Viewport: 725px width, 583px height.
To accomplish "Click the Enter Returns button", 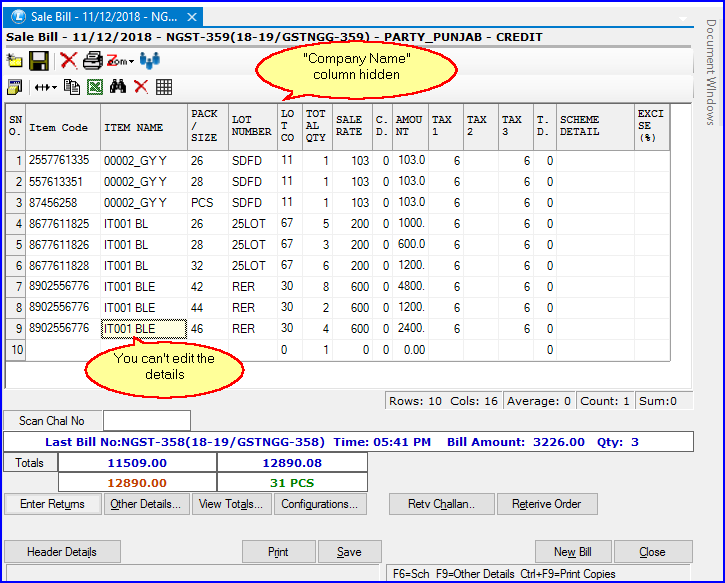I will tap(52, 504).
